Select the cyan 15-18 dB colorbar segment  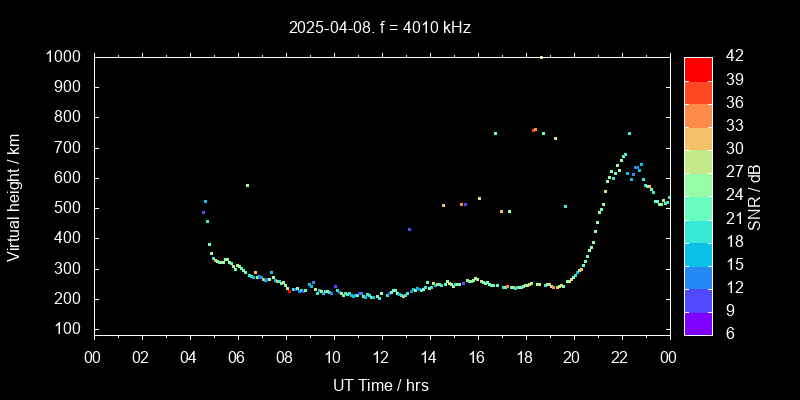coord(698,253)
